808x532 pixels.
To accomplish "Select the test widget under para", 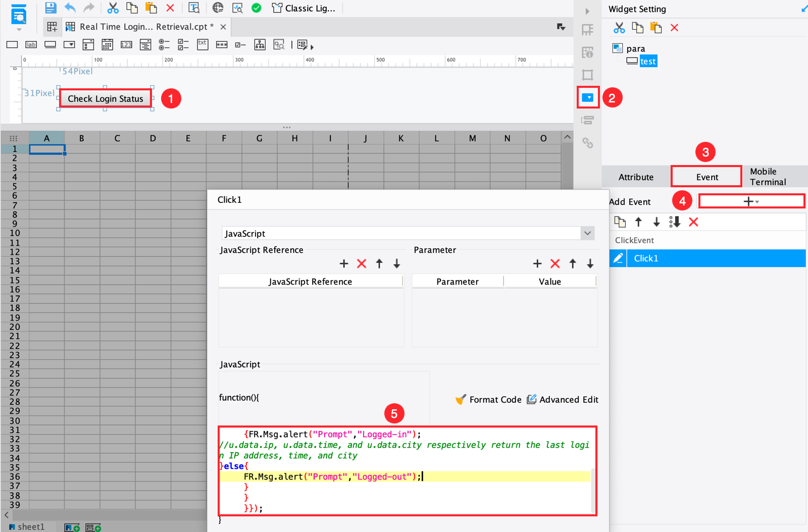I will [x=648, y=61].
